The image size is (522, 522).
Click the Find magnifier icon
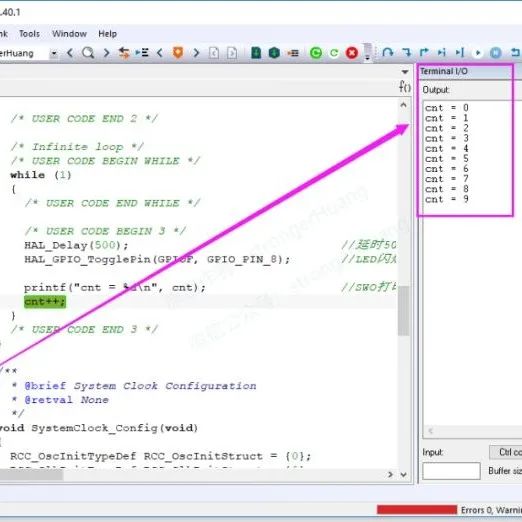tap(88, 53)
